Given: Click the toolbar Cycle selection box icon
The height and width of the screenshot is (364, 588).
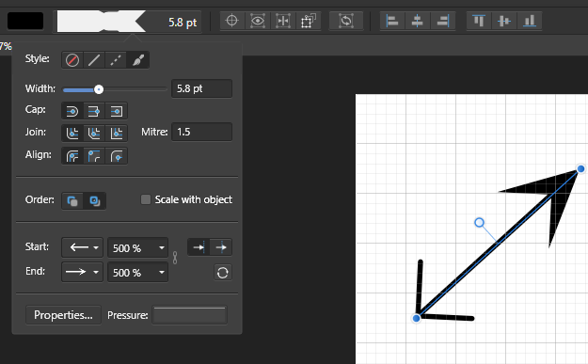Looking at the screenshot, I should point(309,21).
